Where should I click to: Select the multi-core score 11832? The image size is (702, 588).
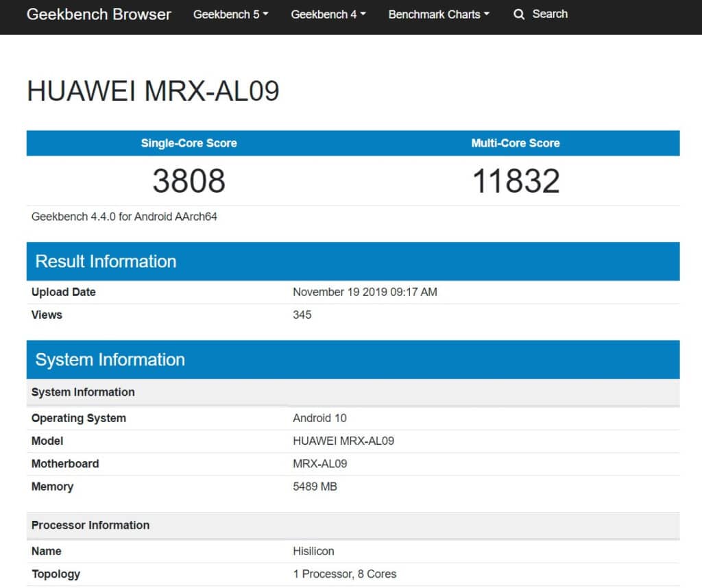[x=516, y=181]
